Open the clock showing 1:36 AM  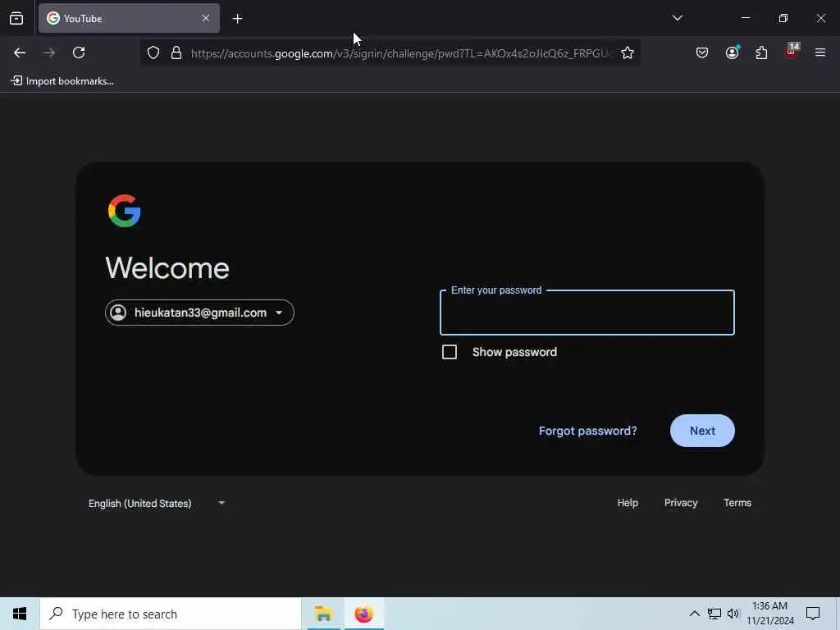coord(769,614)
